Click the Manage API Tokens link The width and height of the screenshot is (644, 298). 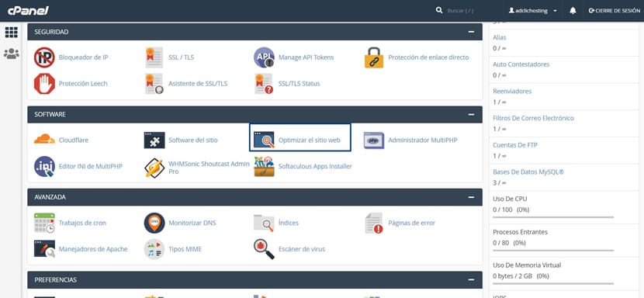pos(306,57)
